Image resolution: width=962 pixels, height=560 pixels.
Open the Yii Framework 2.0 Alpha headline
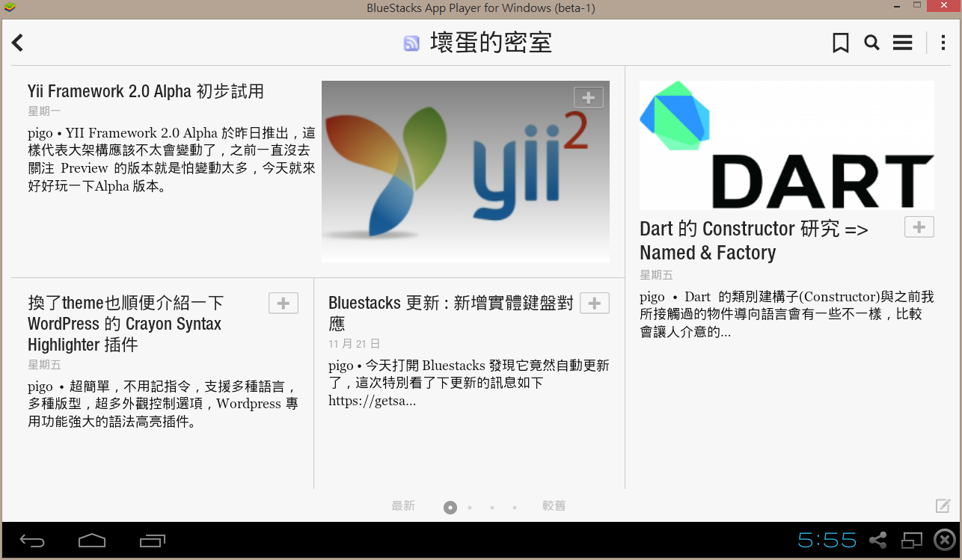point(146,91)
